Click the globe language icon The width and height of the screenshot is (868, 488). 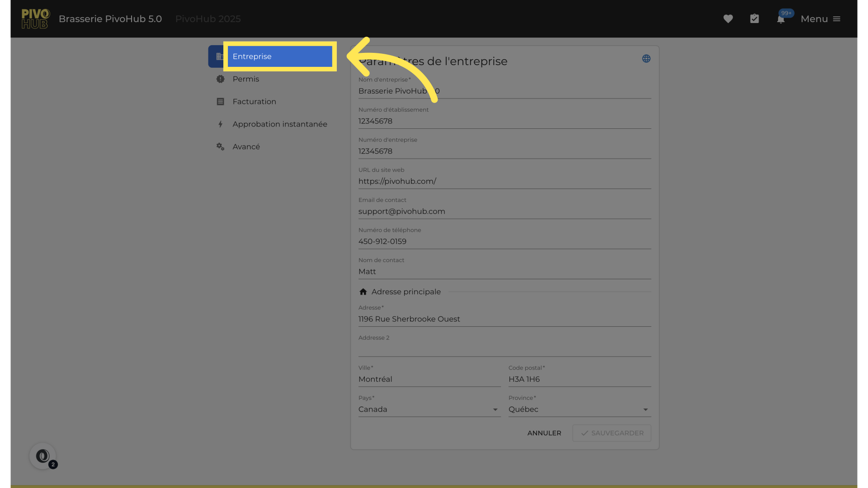pos(646,59)
